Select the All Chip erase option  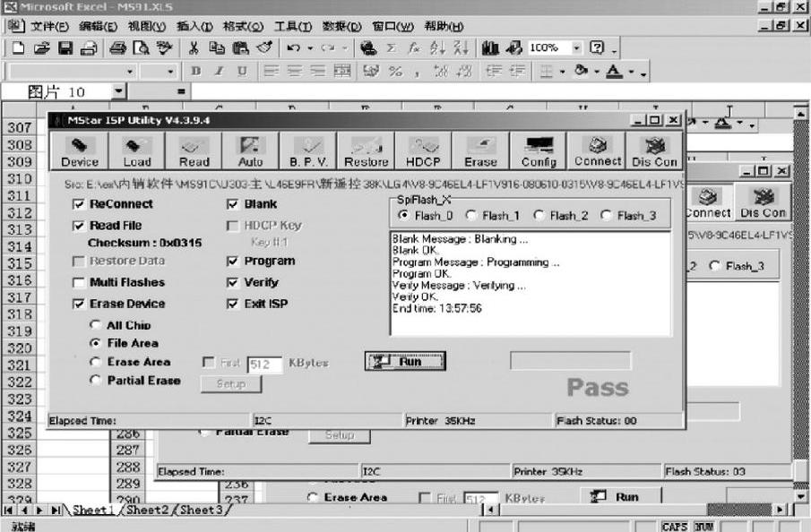(95, 325)
